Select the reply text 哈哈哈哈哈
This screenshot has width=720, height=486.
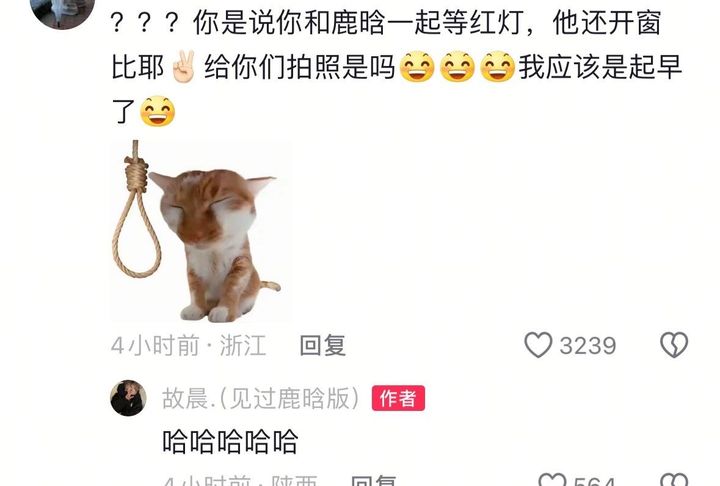(x=231, y=441)
